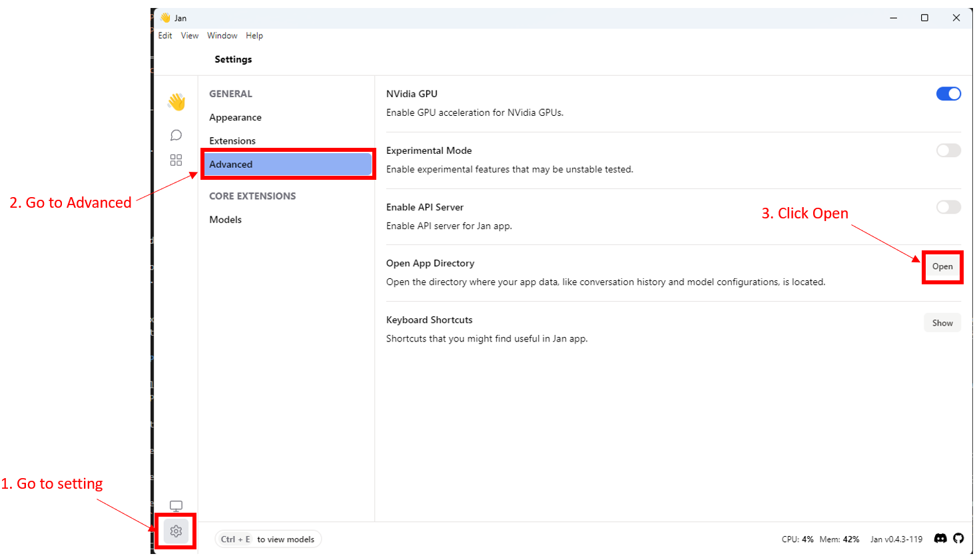The height and width of the screenshot is (560, 979).
Task: Open Settings via the gear icon
Action: [176, 531]
